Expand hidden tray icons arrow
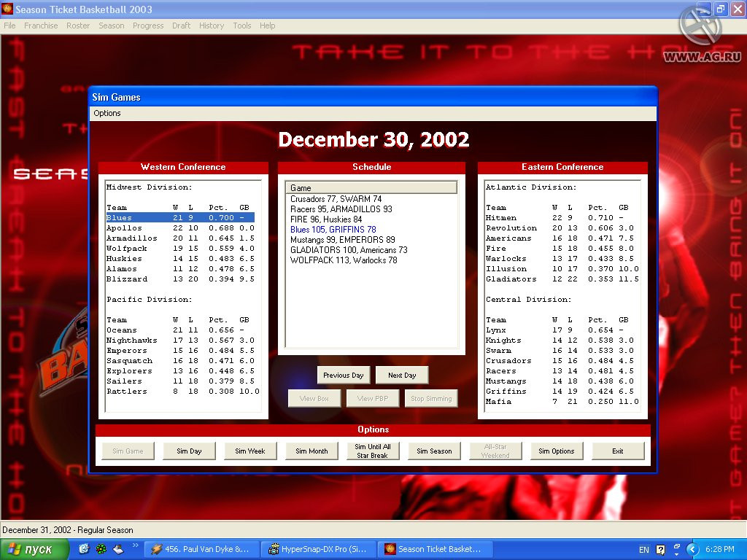The height and width of the screenshot is (560, 747). coord(692,550)
